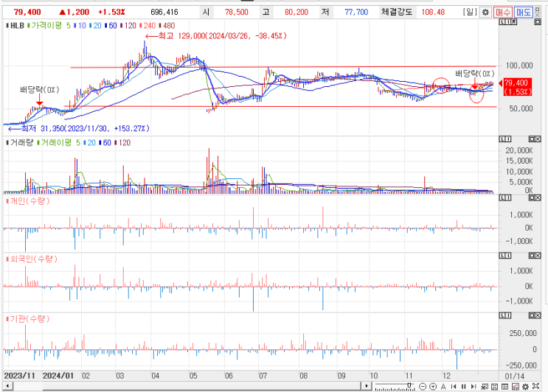Jump to previous with skip-back icon
The image size is (548, 392).
click(x=454, y=386)
